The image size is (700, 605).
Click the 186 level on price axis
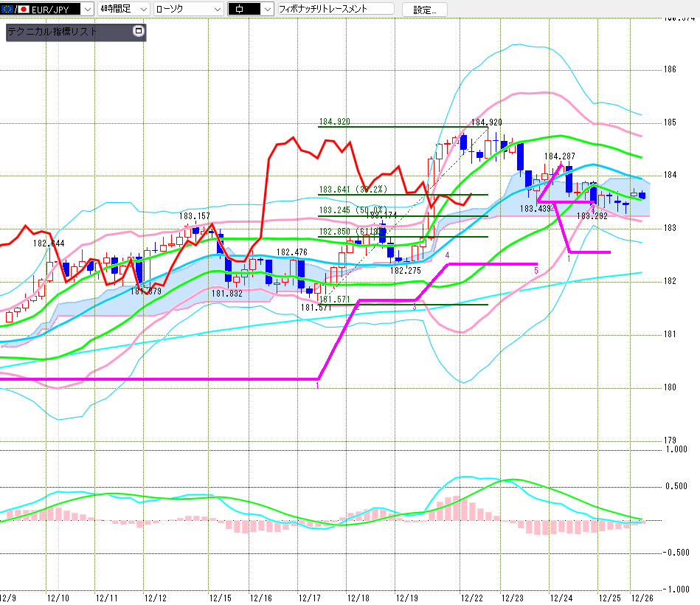point(670,70)
